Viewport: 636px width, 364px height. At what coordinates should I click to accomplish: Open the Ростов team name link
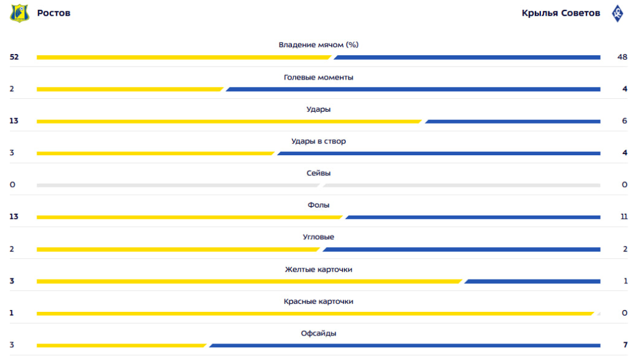(x=53, y=13)
